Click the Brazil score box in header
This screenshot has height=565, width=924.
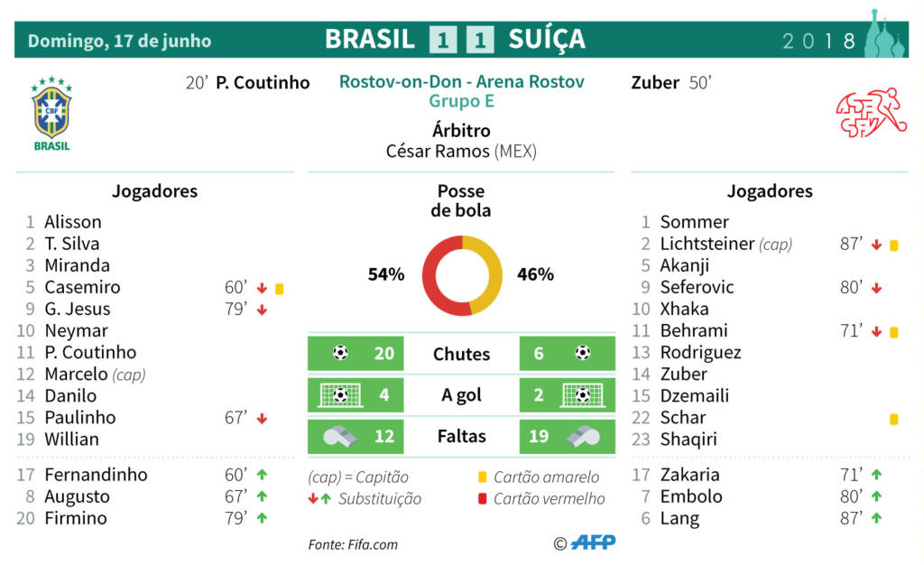(443, 40)
